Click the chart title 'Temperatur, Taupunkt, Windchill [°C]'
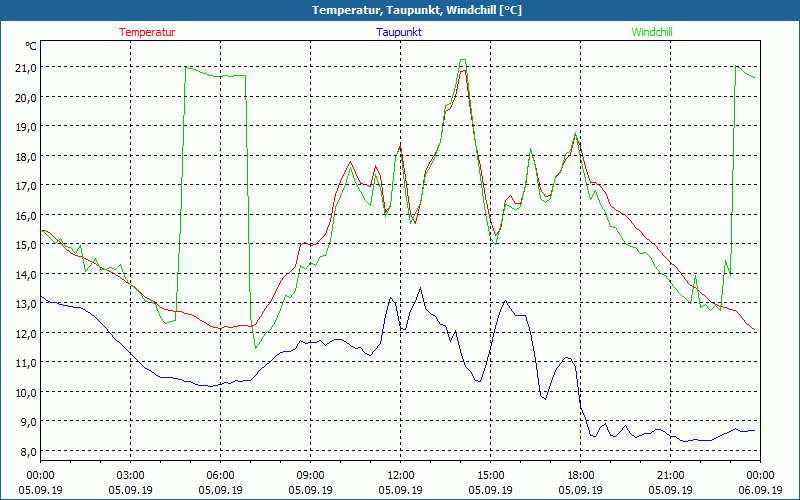This screenshot has width=800, height=500. (417, 10)
